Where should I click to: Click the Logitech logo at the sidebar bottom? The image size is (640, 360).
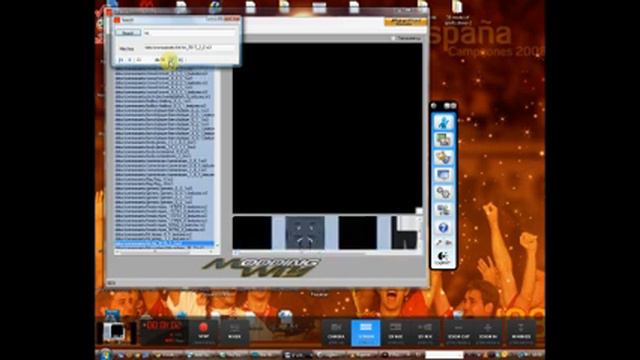443,258
